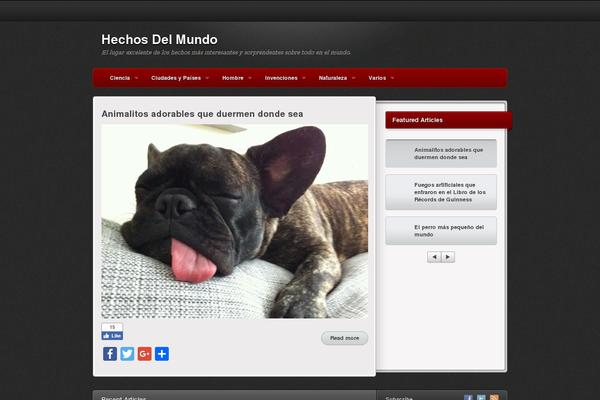Viewport: 600px width, 400px height.
Task: Select featured item Fuegos artificiales Guinness
Action: pyautogui.click(x=441, y=192)
